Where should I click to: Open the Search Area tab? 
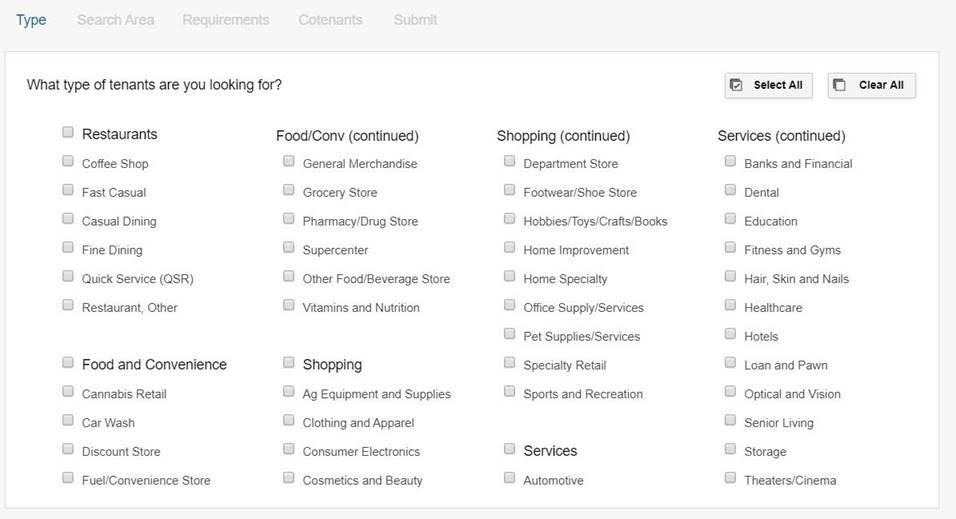pyautogui.click(x=115, y=20)
